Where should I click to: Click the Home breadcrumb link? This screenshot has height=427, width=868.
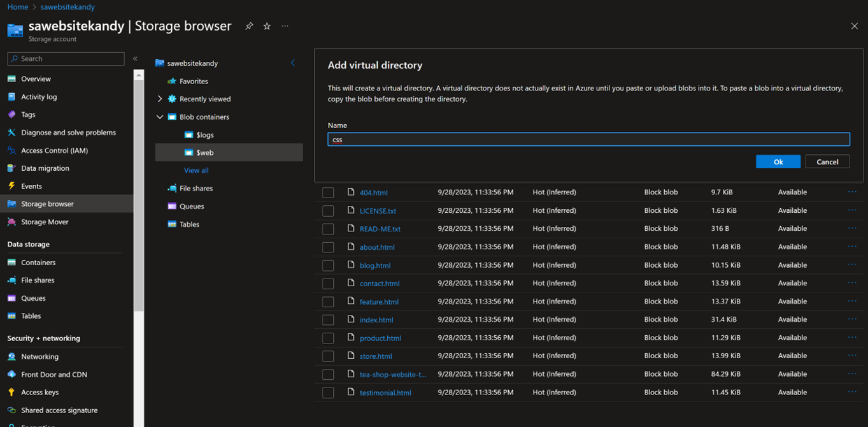(x=18, y=7)
